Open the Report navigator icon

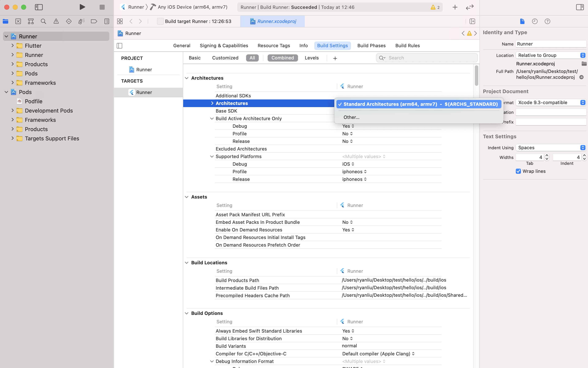click(x=107, y=21)
